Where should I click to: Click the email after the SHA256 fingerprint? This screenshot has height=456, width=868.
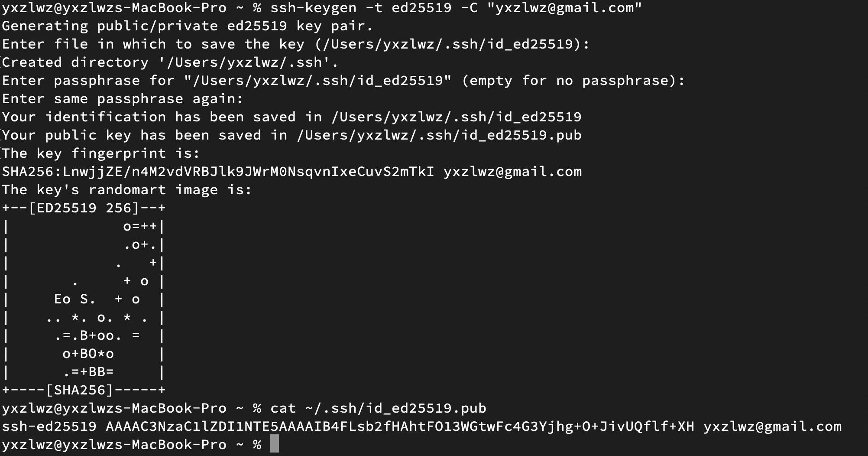512,172
